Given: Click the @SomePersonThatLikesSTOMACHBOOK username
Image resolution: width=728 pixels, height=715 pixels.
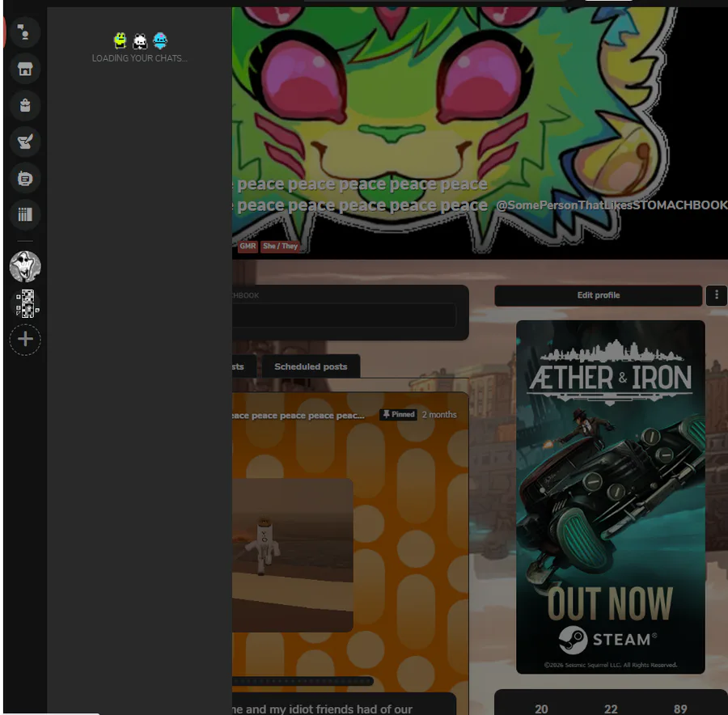Looking at the screenshot, I should [x=612, y=205].
